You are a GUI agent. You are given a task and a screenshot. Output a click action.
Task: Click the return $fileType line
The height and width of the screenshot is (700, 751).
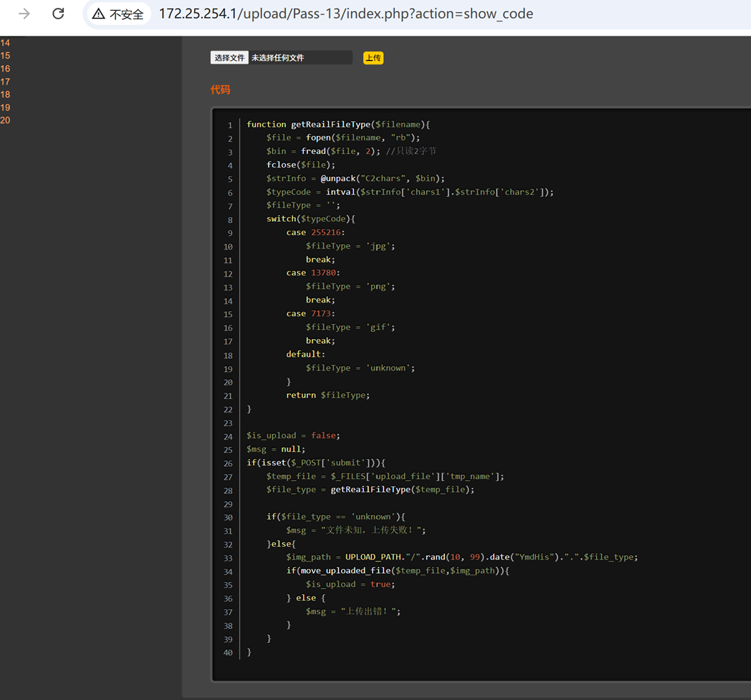328,395
